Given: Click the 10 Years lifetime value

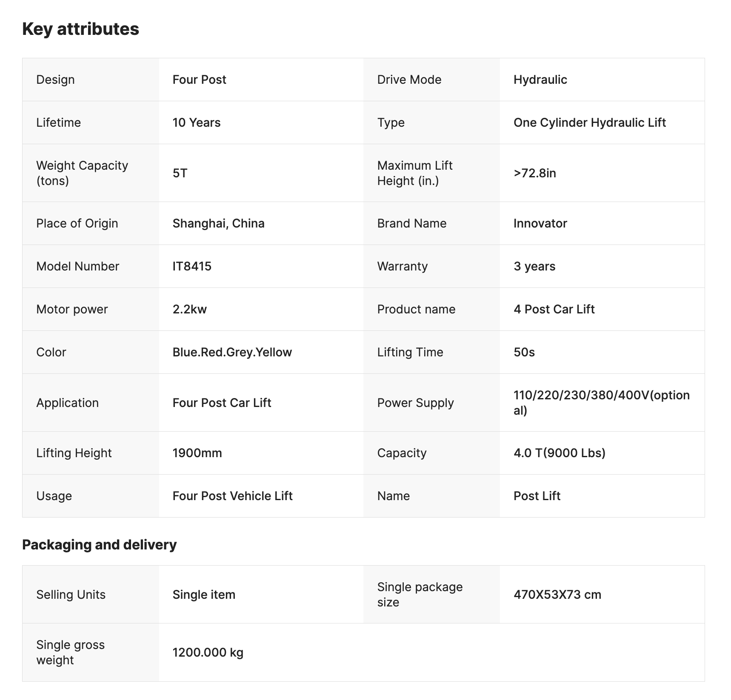Looking at the screenshot, I should [x=196, y=122].
